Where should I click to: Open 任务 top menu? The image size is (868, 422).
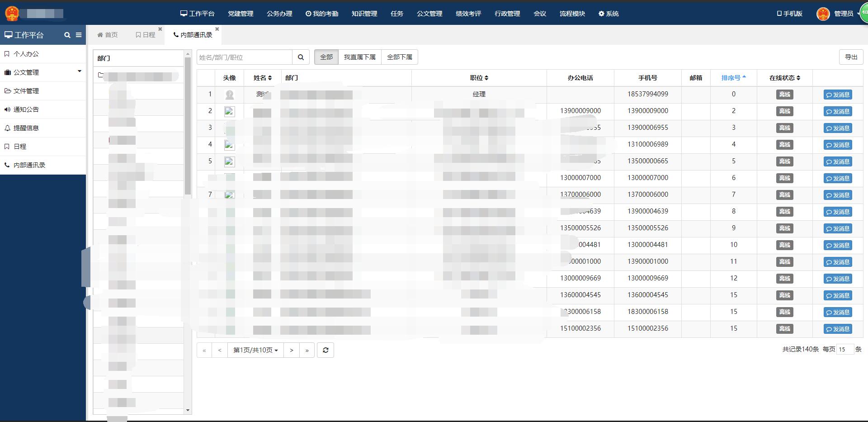pos(397,14)
